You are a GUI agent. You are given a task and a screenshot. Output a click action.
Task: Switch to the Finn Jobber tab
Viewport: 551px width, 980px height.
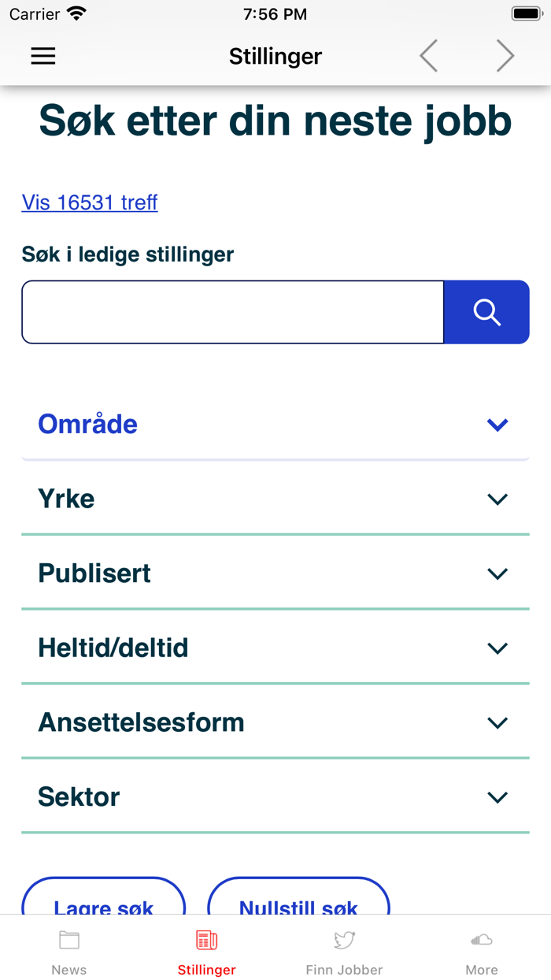coord(344,949)
